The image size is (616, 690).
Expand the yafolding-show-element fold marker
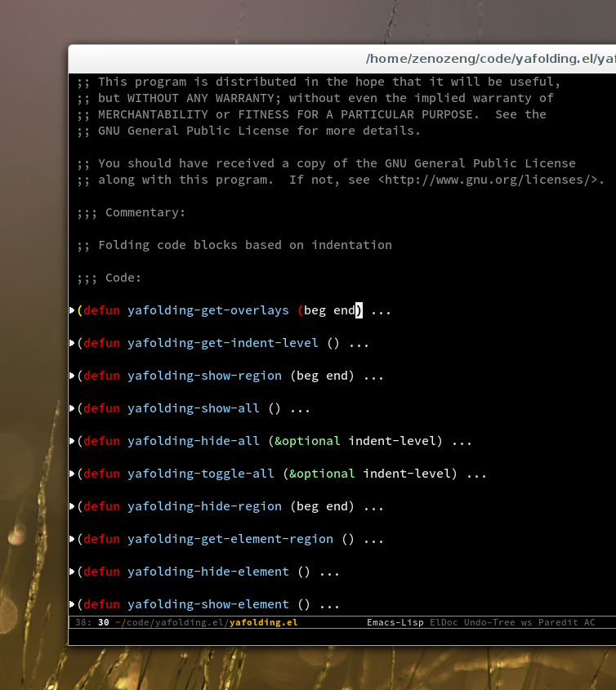pos(73,604)
